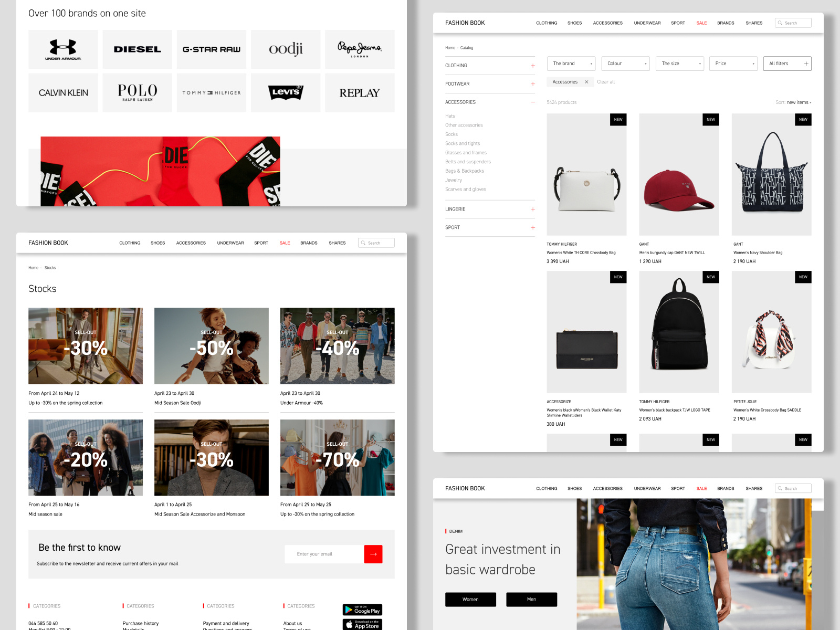This screenshot has height=630, width=840.
Task: Open the Diesel brand logo
Action: (x=137, y=49)
